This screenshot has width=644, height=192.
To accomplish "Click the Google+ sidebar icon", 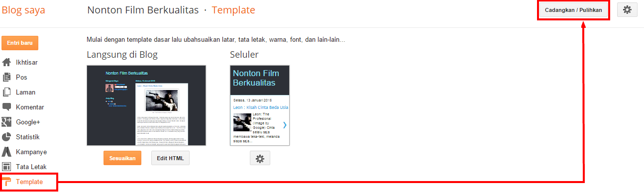I will pos(6,122).
